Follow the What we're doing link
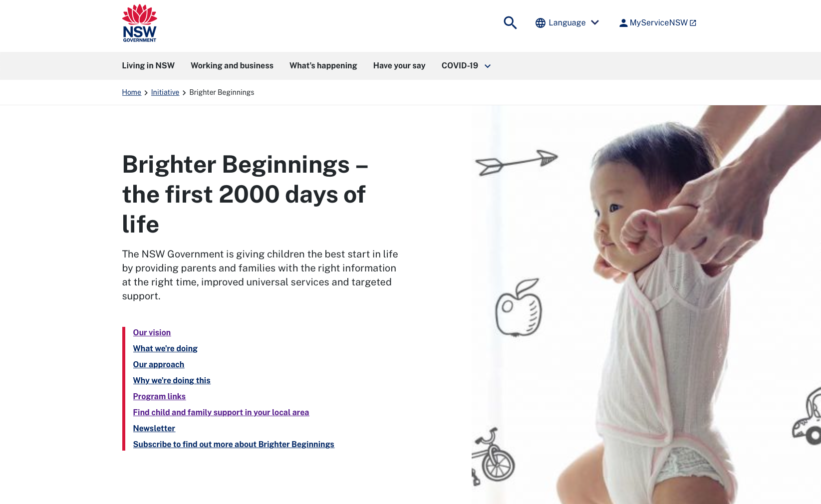This screenshot has height=504, width=821. point(165,348)
